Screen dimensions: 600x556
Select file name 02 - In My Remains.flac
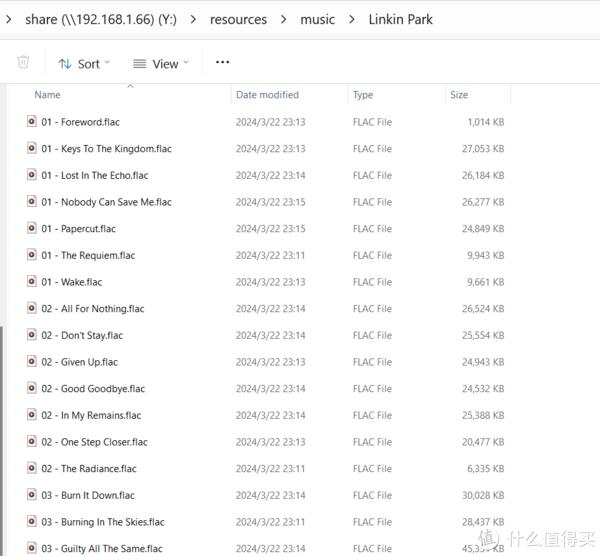(91, 416)
